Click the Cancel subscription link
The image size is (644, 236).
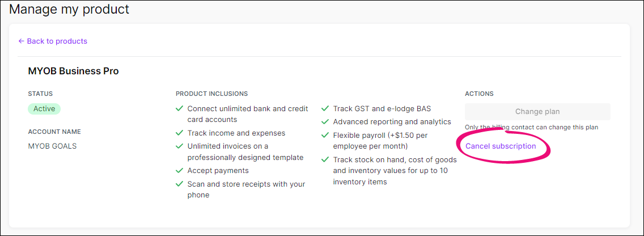[x=501, y=146]
